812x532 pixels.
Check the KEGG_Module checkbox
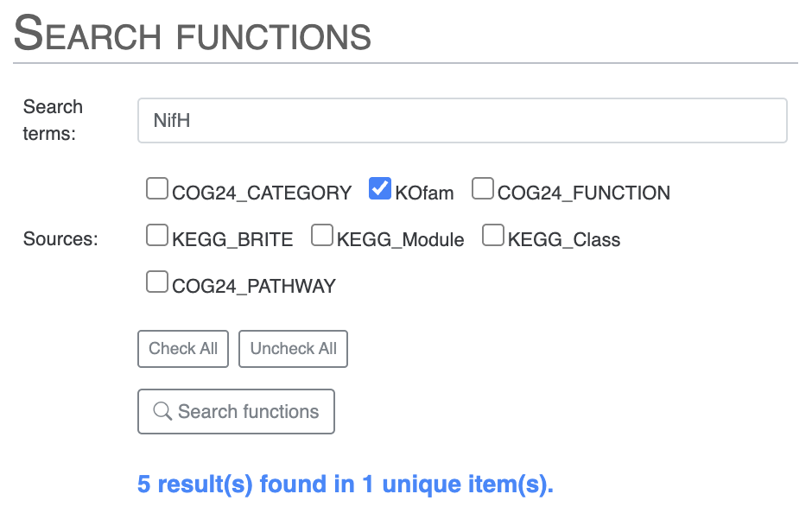(322, 236)
